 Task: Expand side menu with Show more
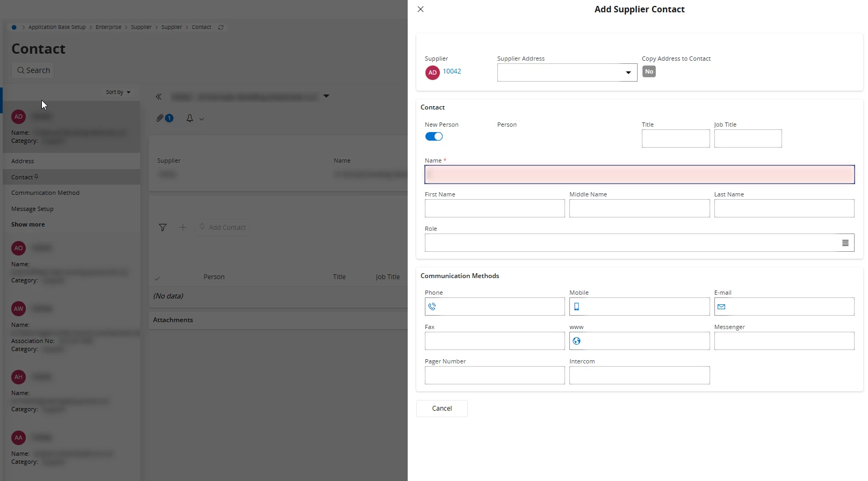coord(28,224)
